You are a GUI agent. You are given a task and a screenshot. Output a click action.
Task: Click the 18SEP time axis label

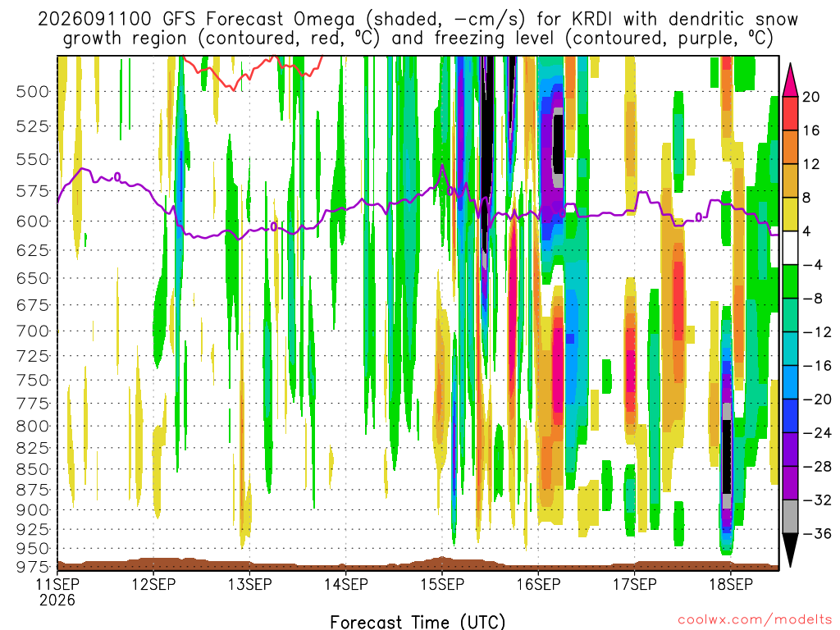pyautogui.click(x=731, y=584)
